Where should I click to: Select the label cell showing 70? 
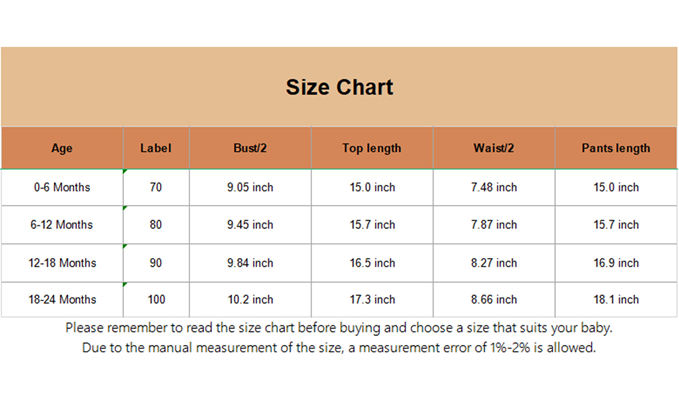coord(156,187)
